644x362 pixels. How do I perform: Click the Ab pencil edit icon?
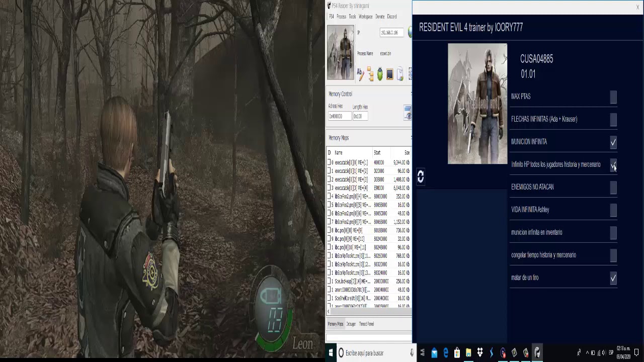click(x=360, y=74)
